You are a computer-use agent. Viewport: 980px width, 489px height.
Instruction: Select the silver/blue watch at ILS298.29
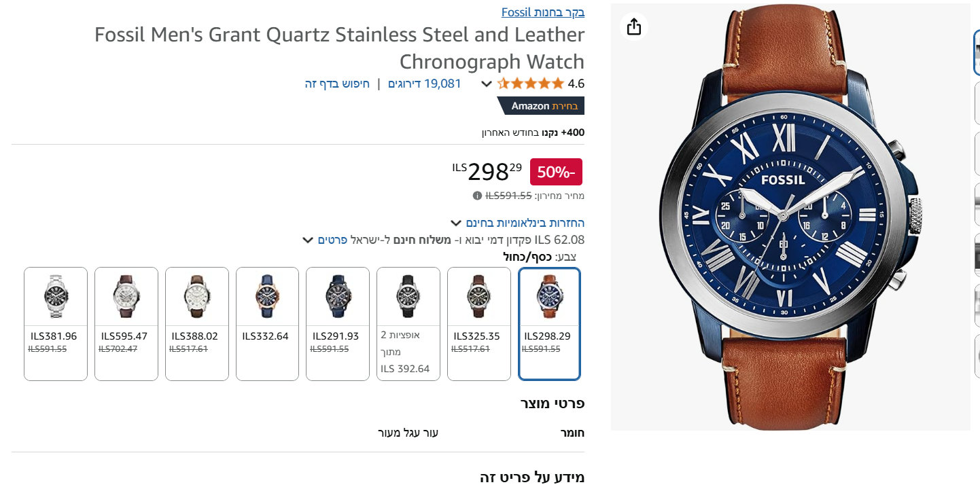(x=549, y=323)
